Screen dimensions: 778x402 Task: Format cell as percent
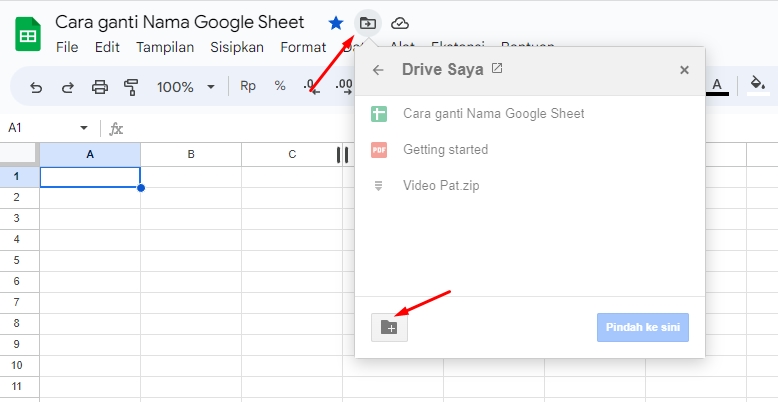click(x=280, y=86)
